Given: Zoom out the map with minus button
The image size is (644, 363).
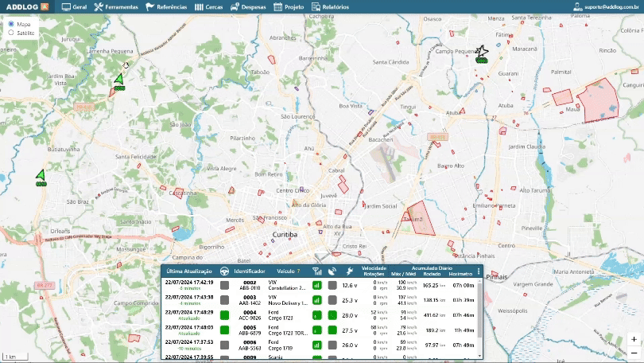Looking at the screenshot, I should (633, 352).
